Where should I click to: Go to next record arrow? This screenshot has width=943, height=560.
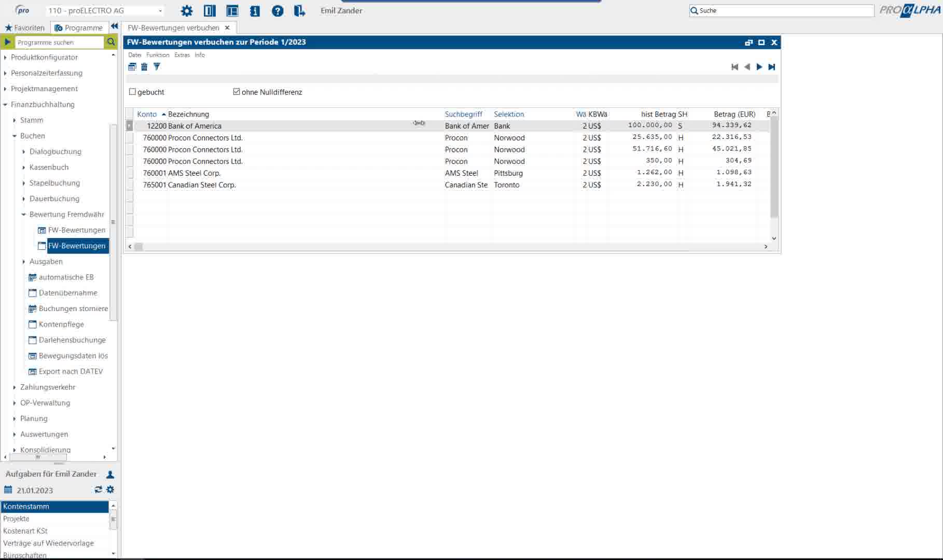759,67
